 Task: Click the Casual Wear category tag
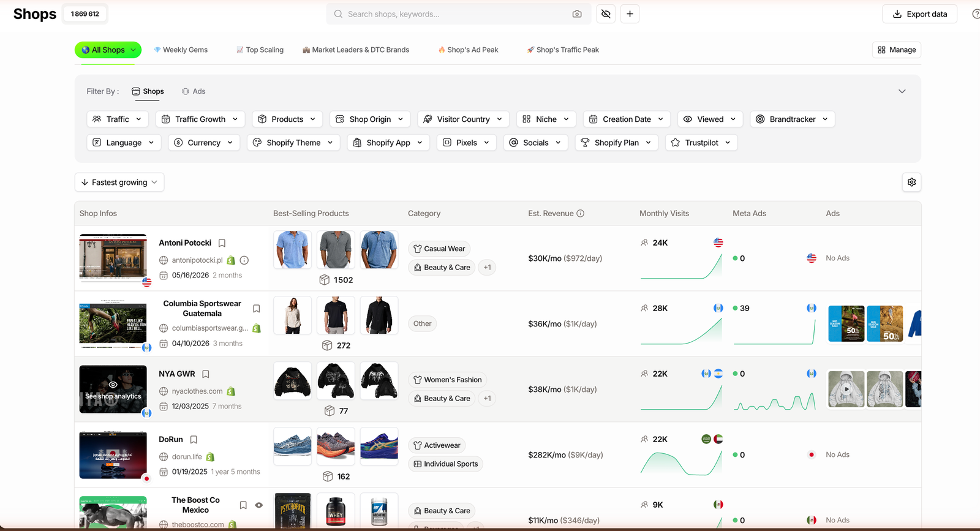439,249
